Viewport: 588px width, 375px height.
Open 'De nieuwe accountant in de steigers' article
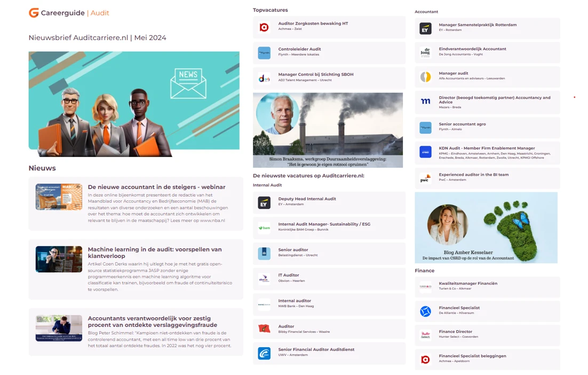click(156, 187)
